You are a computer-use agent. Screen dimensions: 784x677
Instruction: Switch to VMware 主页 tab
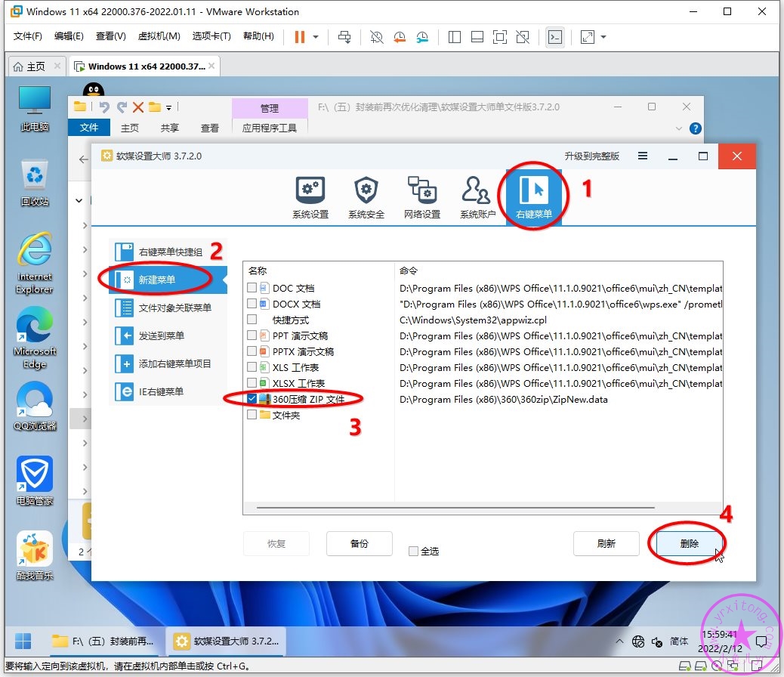point(36,66)
